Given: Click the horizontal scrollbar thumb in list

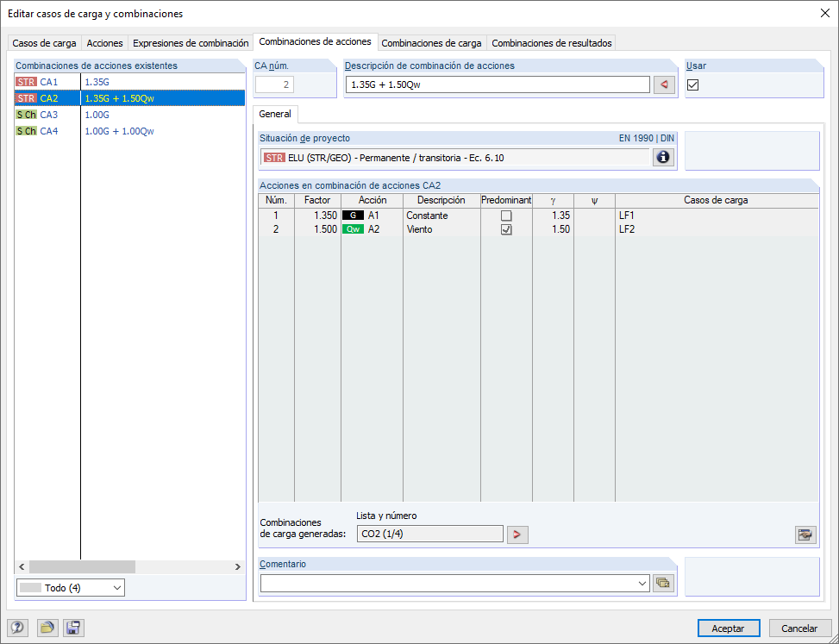Looking at the screenshot, I should click(x=83, y=567).
